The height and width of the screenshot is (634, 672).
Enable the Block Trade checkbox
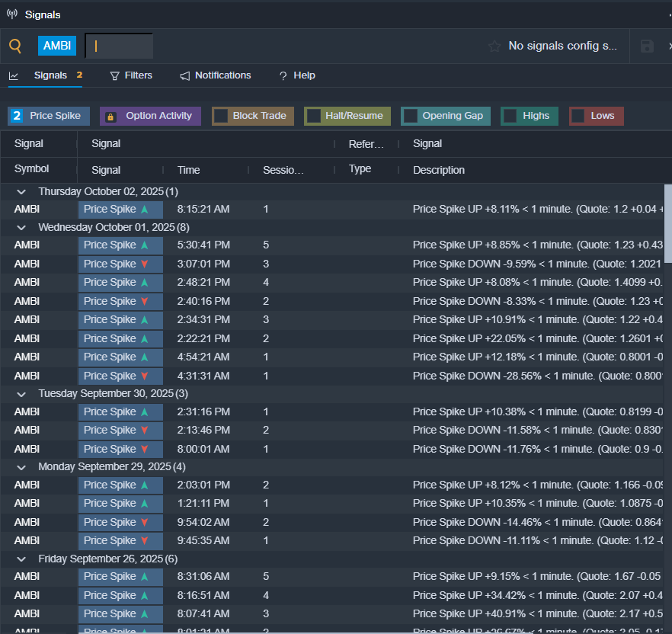coord(221,116)
